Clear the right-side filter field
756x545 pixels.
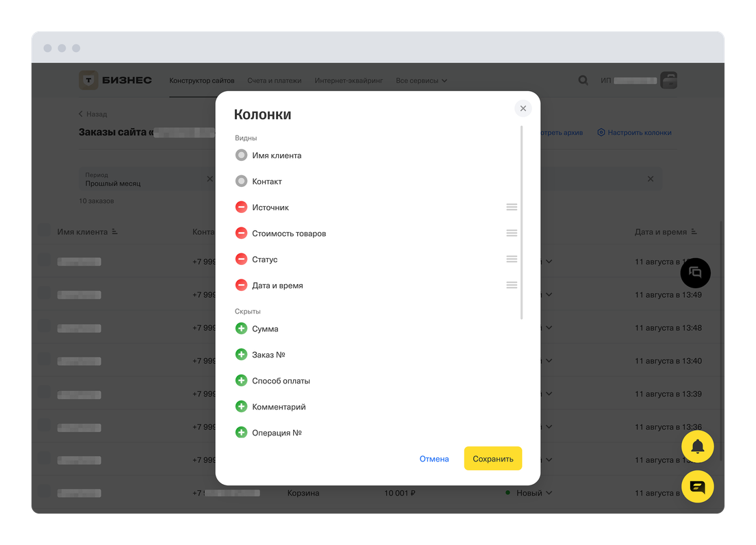651,179
